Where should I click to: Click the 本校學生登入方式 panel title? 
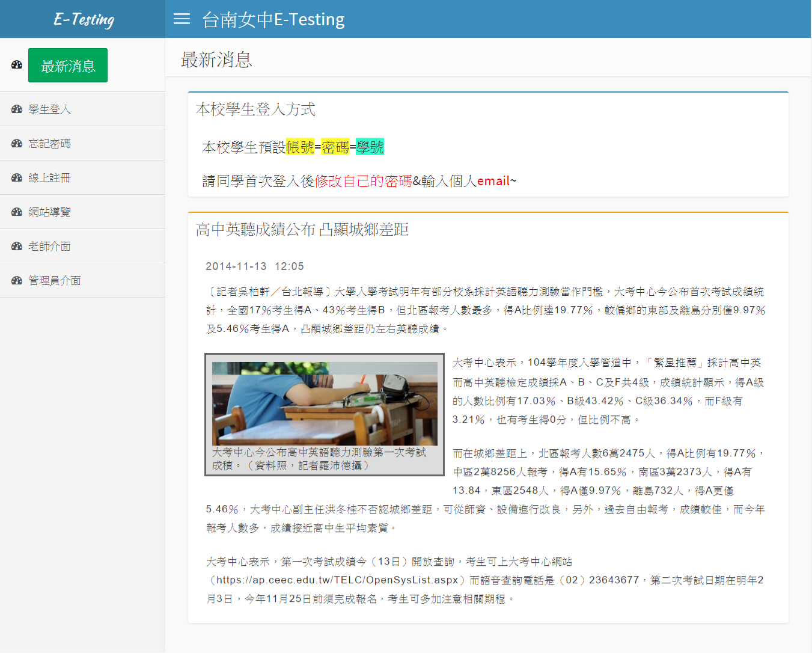[x=255, y=109]
